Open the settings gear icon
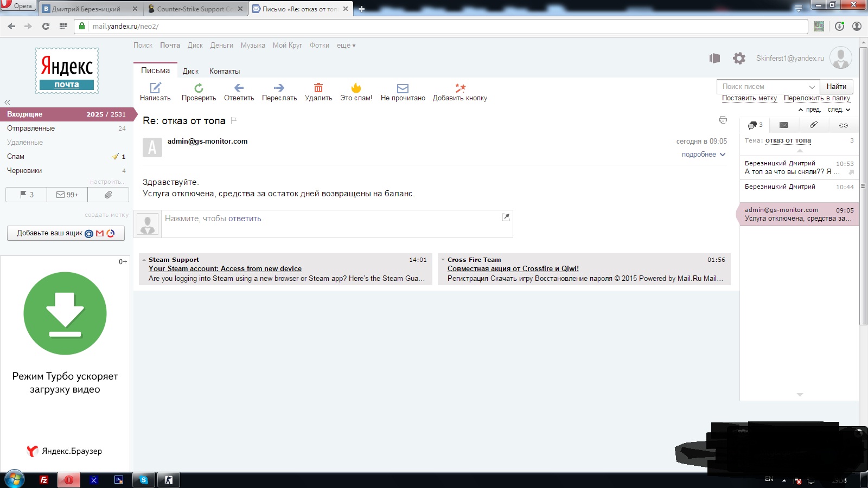Viewport: 868px width, 488px height. 739,58
